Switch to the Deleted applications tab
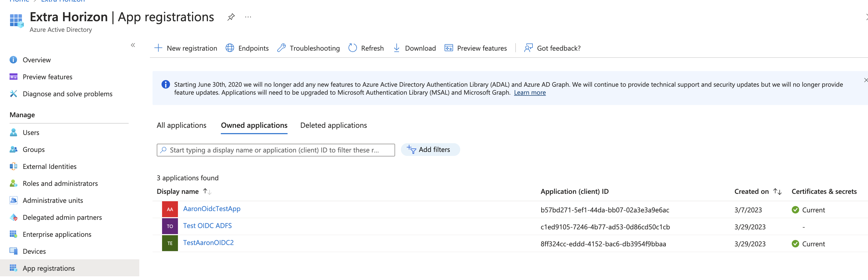The height and width of the screenshot is (280, 868). point(333,125)
